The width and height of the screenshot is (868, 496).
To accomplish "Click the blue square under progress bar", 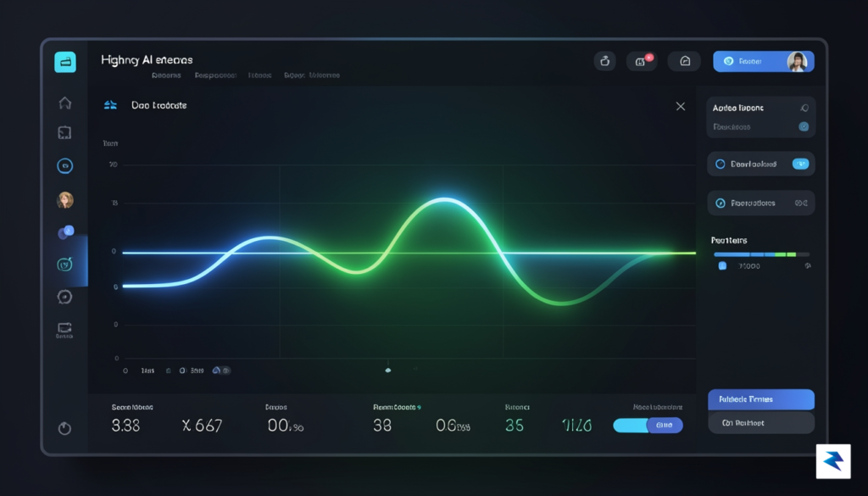I will click(722, 265).
